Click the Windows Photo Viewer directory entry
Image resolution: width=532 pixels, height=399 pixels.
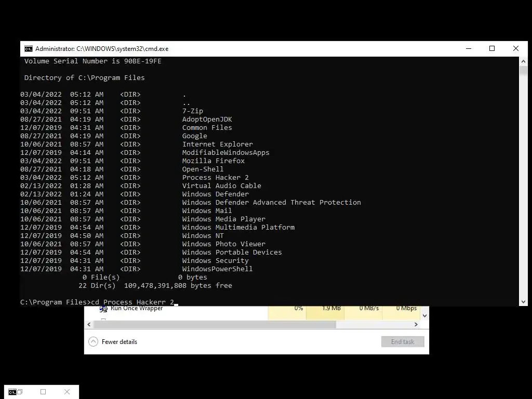[x=223, y=244]
